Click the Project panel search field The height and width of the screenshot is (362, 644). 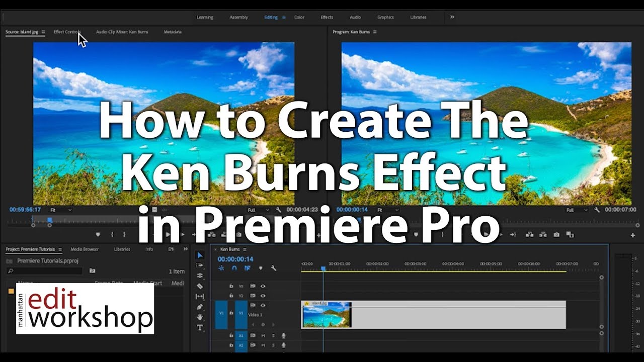click(45, 271)
